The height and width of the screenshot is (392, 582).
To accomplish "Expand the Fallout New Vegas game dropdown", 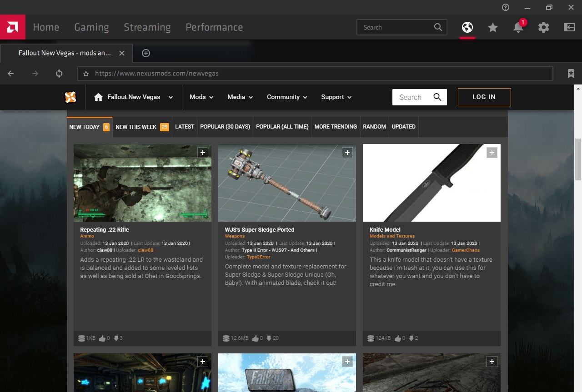I will point(171,97).
